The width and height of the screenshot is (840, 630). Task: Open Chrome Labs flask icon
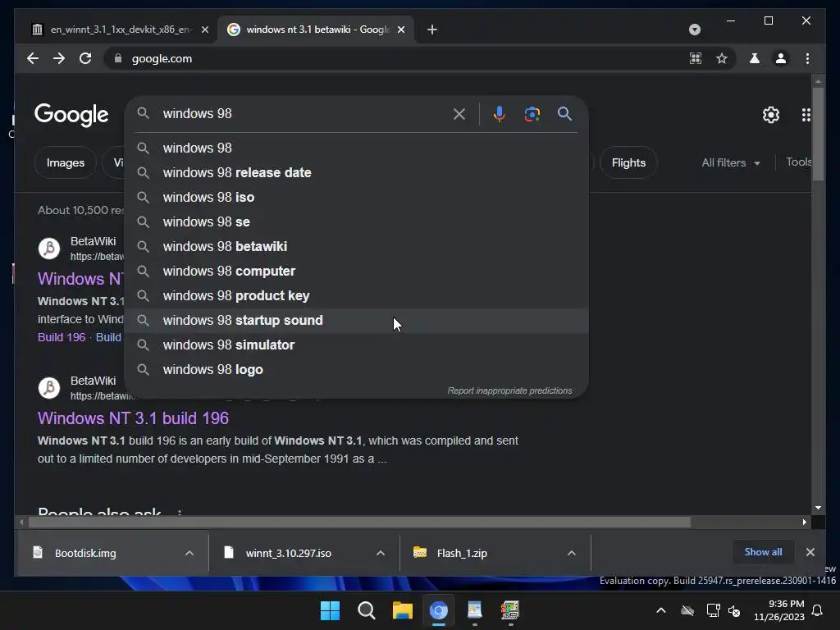tap(755, 58)
